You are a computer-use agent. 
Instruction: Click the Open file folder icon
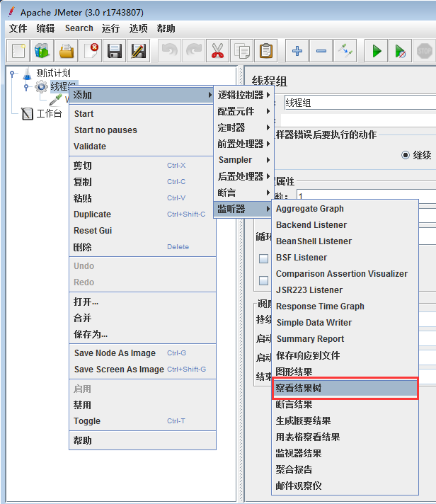click(67, 51)
